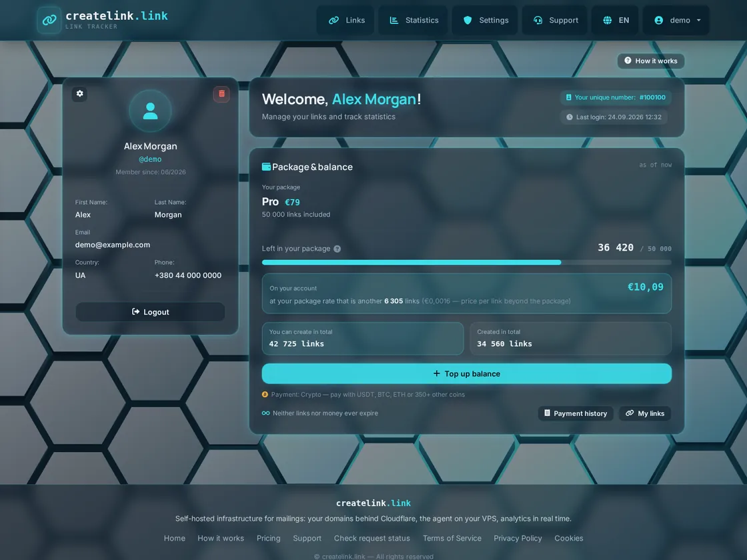
Task: Click the help question mark beside Left in your package
Action: (x=337, y=249)
